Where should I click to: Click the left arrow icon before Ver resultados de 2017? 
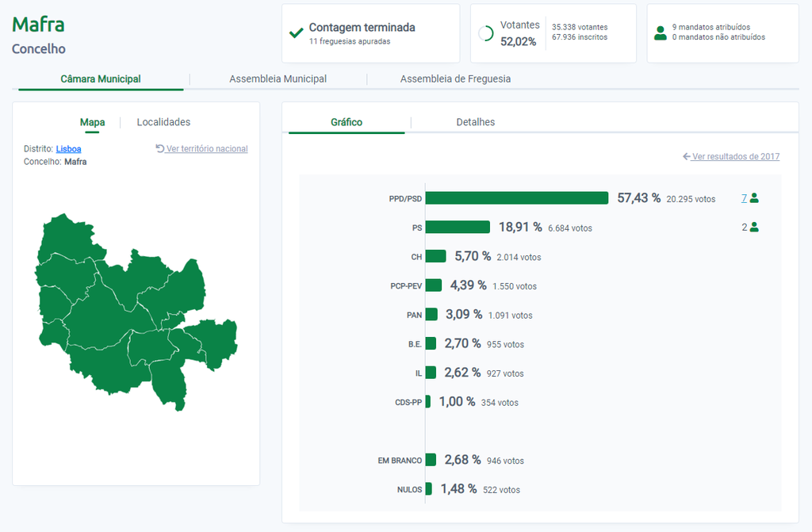click(x=687, y=157)
